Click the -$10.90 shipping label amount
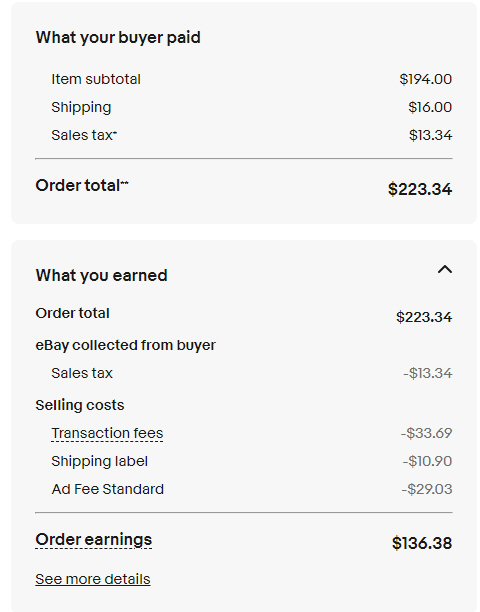This screenshot has width=480, height=612. pos(427,461)
